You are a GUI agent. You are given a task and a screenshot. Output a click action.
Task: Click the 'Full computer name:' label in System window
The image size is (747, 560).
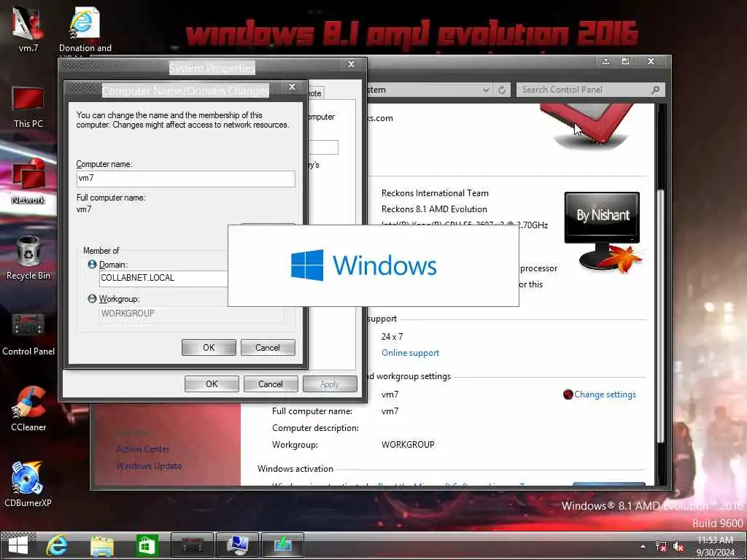click(x=312, y=411)
